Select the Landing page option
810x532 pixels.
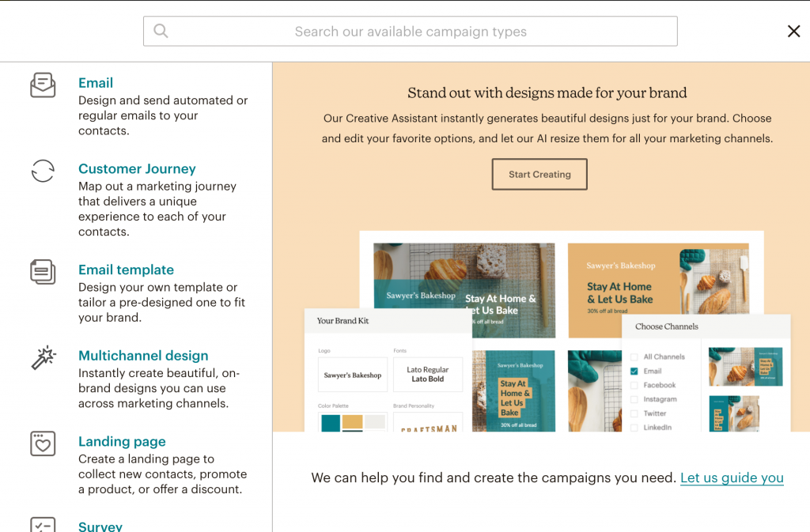(122, 441)
